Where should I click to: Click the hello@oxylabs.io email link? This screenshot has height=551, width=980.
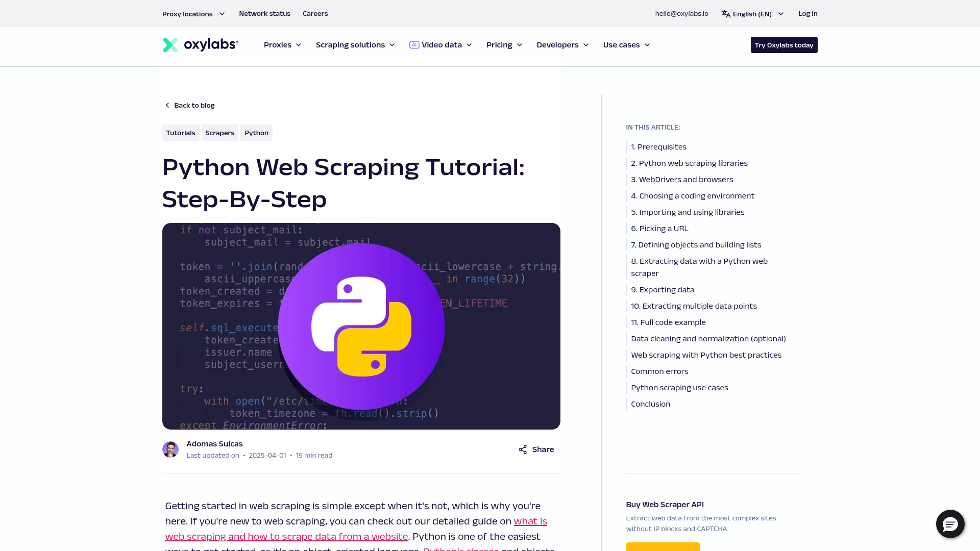tap(681, 14)
